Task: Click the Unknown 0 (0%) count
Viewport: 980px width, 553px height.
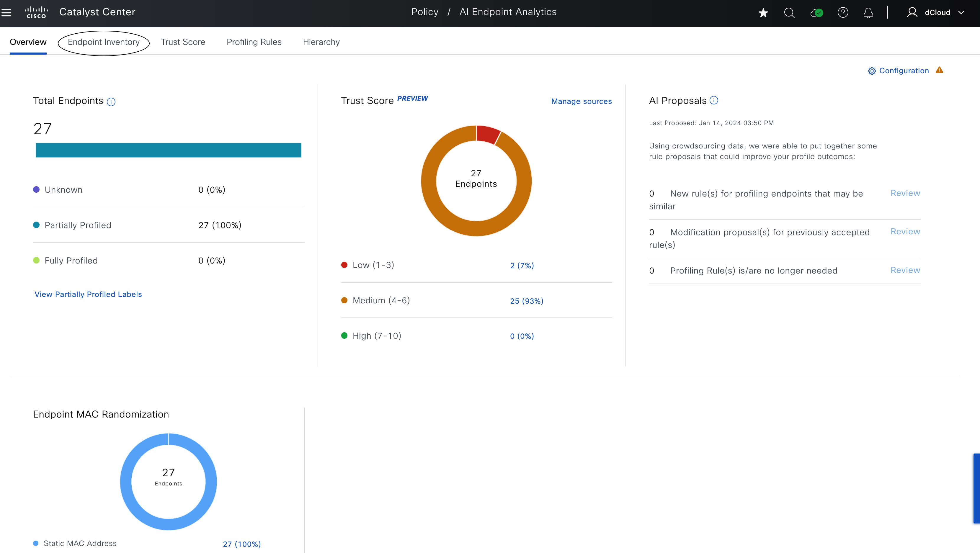Action: click(212, 190)
